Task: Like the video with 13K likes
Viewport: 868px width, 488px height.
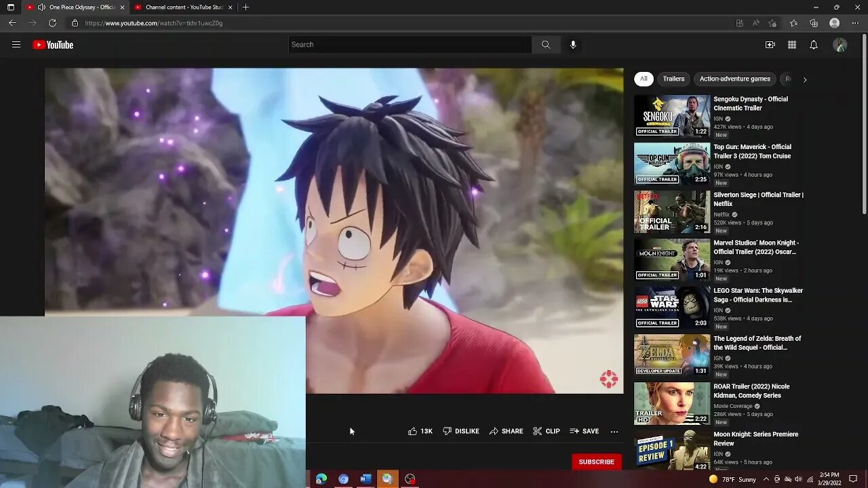Action: point(420,431)
